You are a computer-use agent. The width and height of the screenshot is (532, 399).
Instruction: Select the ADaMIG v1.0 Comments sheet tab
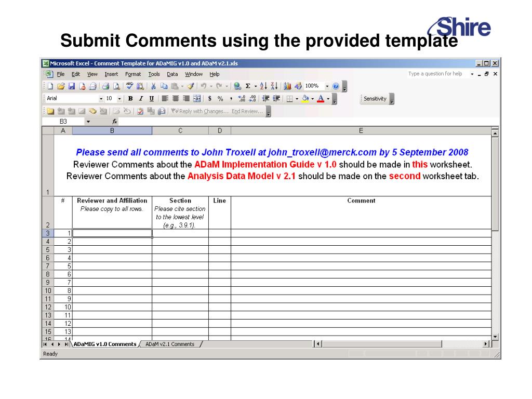(105, 344)
